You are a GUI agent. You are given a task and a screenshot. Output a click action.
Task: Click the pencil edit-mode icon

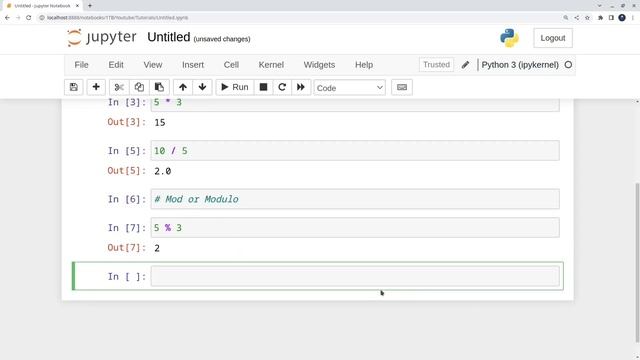coord(465,65)
